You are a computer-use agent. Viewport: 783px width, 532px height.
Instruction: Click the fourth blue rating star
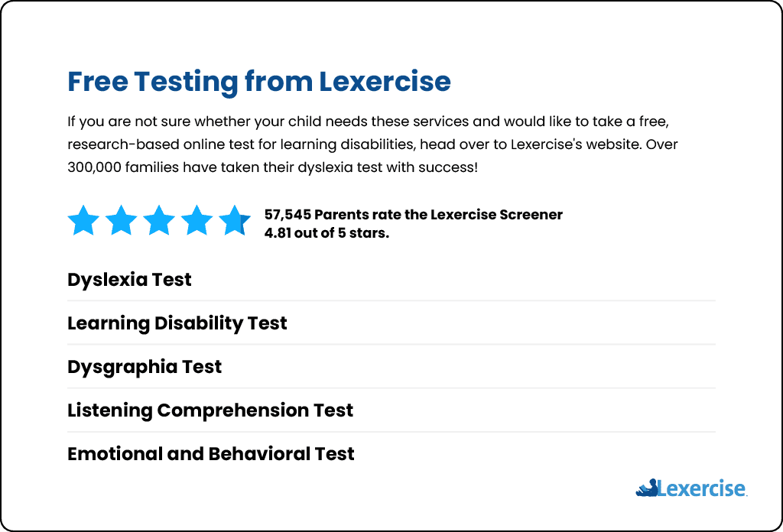pyautogui.click(x=197, y=220)
